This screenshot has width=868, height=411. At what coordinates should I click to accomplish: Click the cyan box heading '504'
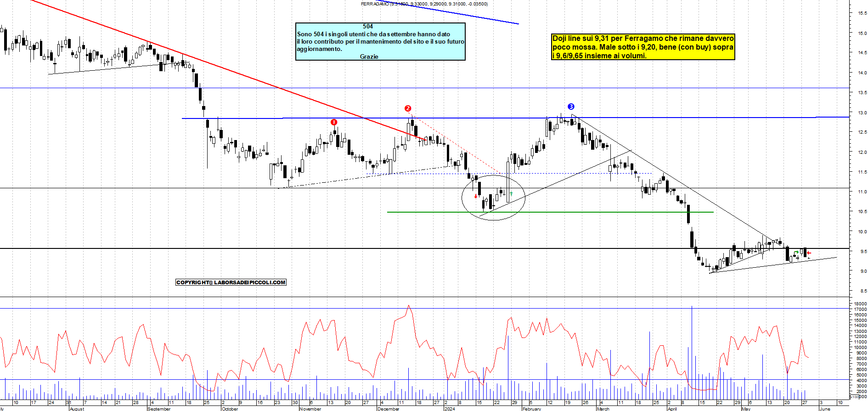(x=368, y=27)
